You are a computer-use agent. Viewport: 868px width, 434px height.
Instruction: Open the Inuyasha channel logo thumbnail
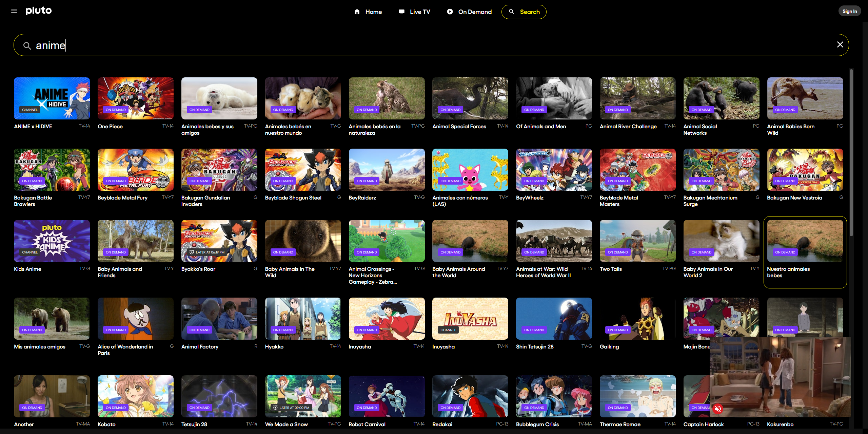tap(470, 319)
